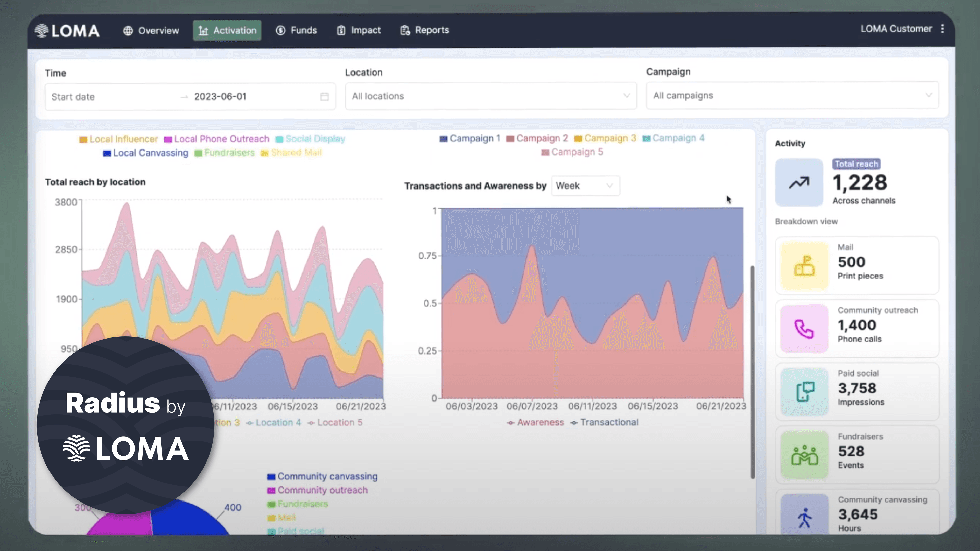Click the Funds dollar icon
This screenshot has width=980, height=551.
point(280,30)
